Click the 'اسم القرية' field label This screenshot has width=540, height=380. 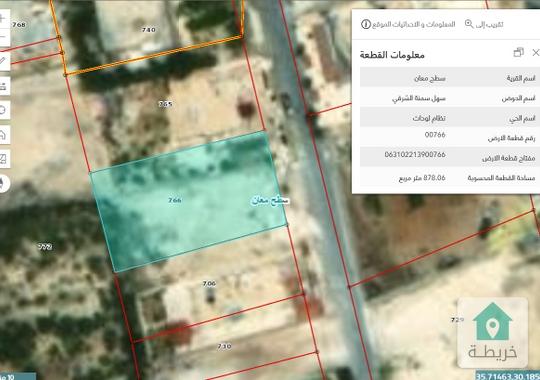(x=521, y=79)
